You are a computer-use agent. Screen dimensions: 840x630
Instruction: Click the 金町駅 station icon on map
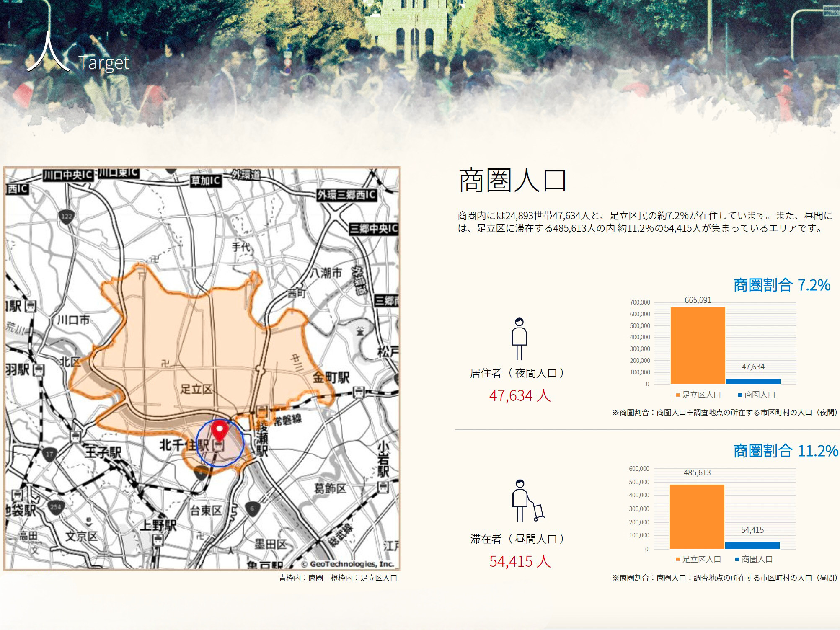359,392
